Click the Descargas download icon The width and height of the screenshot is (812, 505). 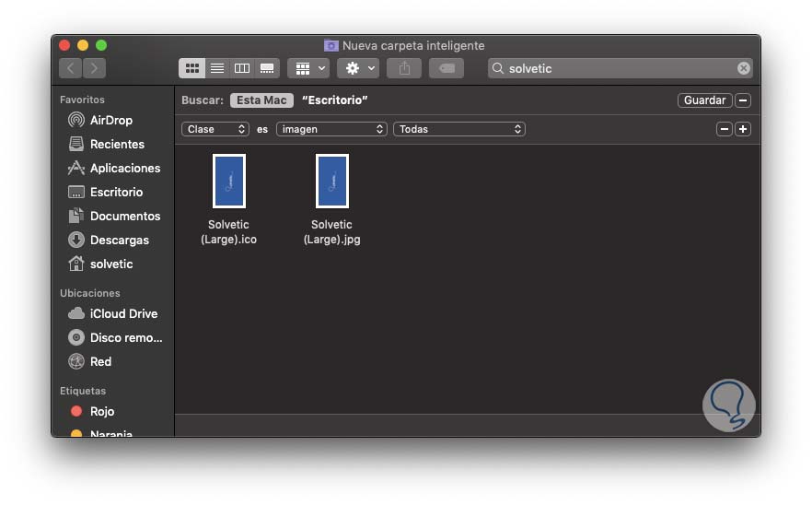click(x=76, y=240)
